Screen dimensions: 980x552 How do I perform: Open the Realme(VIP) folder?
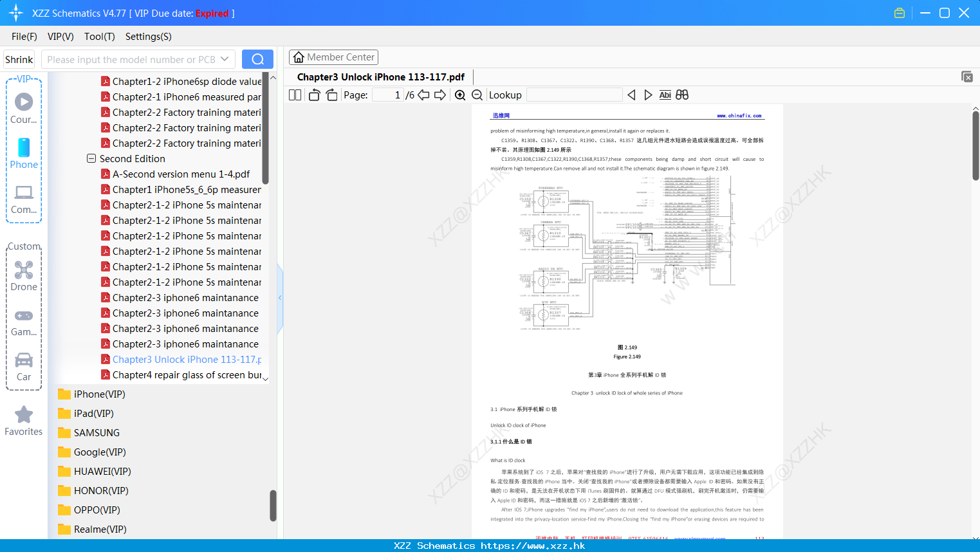(91, 529)
